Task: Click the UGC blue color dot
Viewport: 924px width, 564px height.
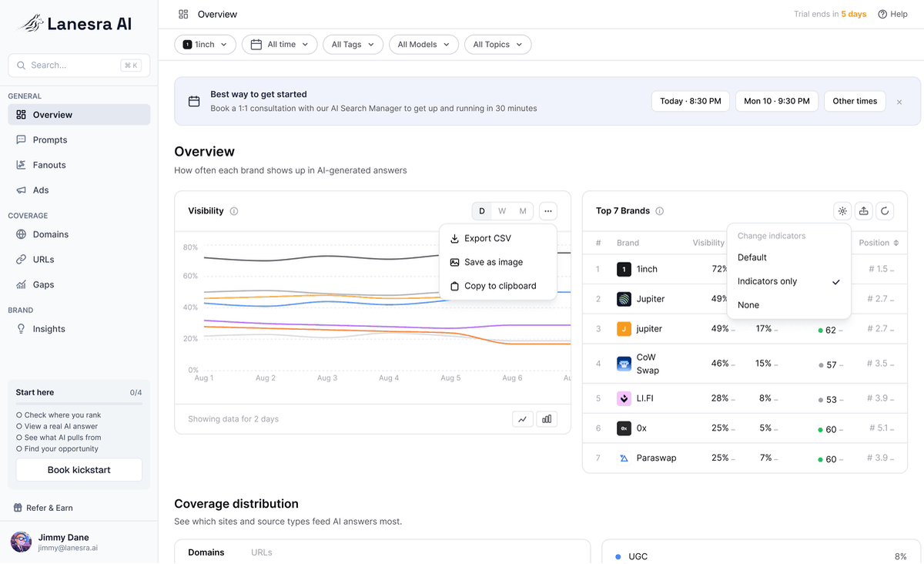Action: point(618,556)
